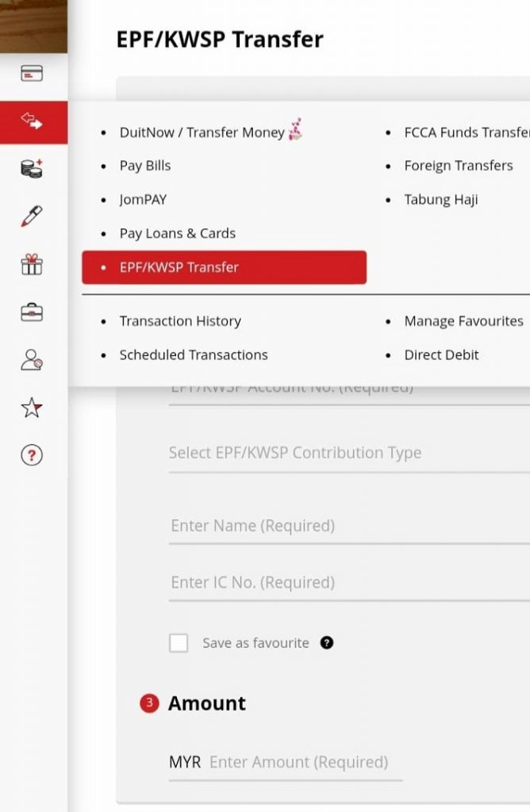Open Select EPF/KWSP Contribution Type dropdown

coord(349,453)
